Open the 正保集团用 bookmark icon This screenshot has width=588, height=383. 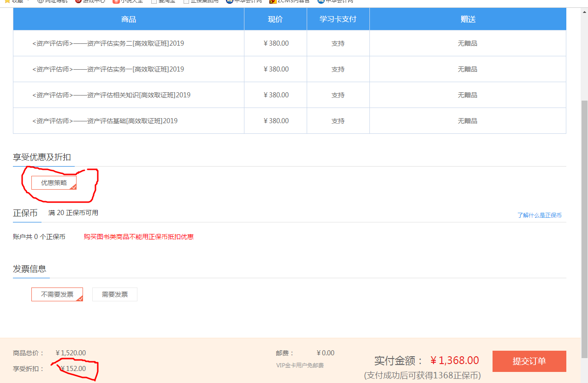[x=186, y=1]
